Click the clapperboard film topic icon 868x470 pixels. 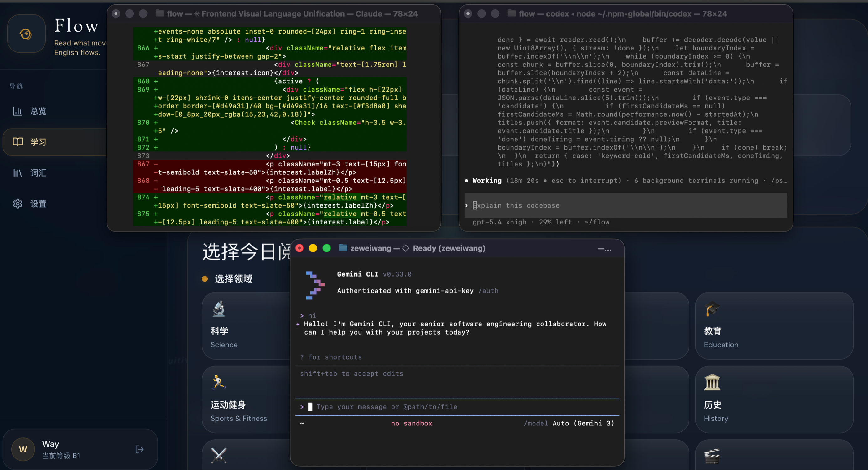pos(712,456)
